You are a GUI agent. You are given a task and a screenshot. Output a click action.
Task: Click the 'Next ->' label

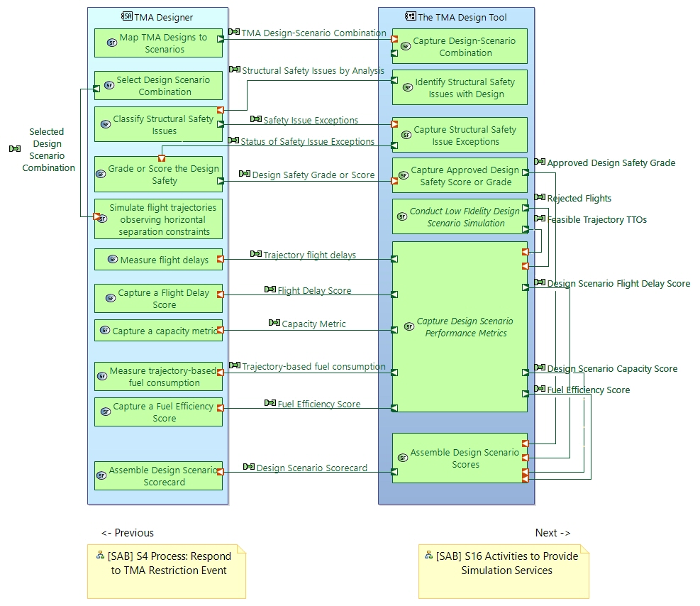point(552,533)
